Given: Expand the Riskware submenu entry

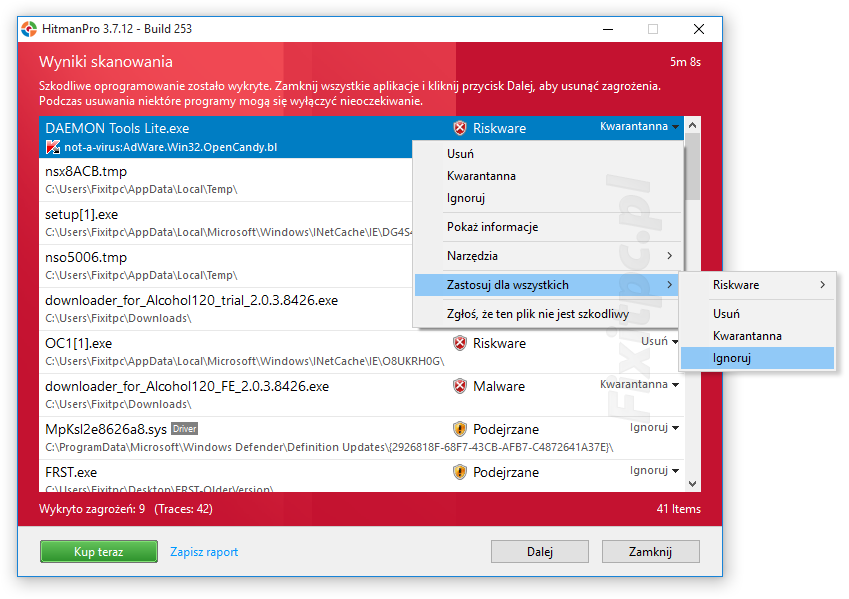Looking at the screenshot, I should tap(757, 285).
